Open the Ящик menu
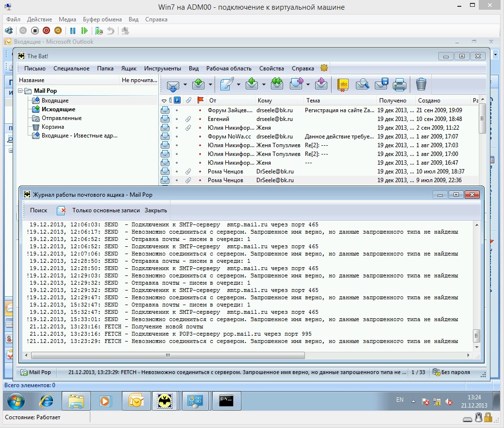This screenshot has height=428, width=504. coord(129,68)
